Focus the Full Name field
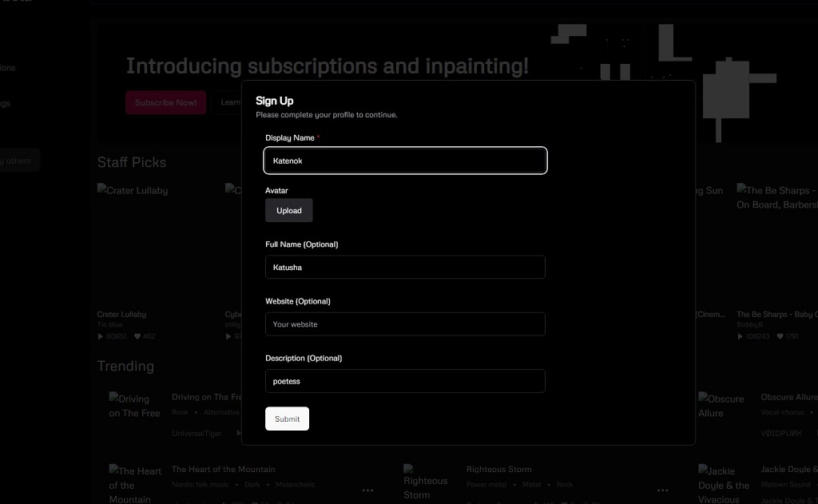This screenshot has height=504, width=818. [x=405, y=268]
